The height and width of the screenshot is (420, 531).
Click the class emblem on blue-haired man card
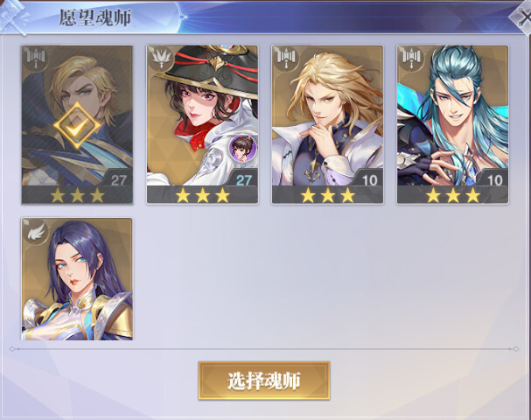tap(411, 58)
